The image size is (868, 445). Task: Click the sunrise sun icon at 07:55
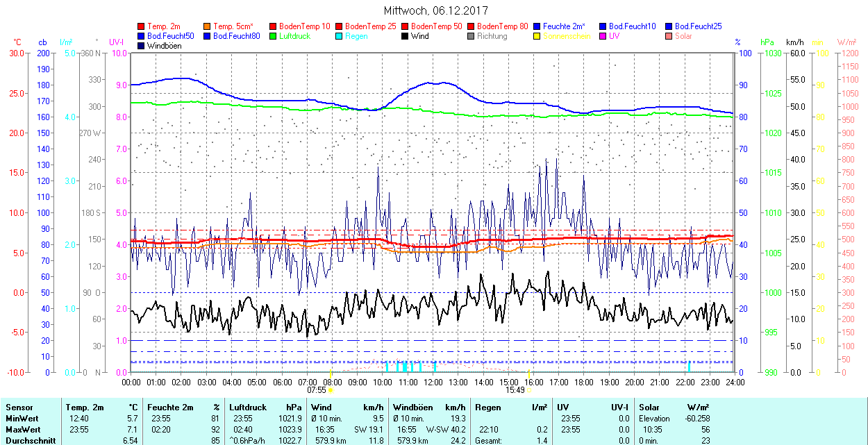331,390
